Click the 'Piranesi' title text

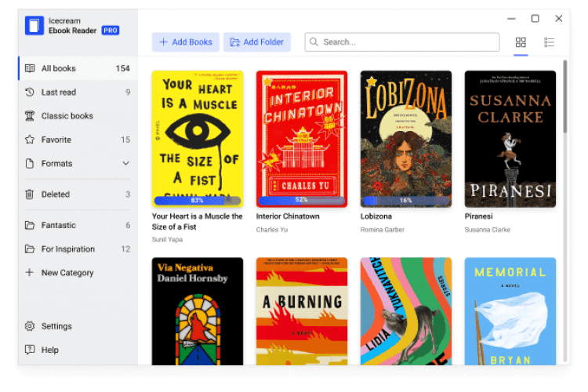pos(478,216)
